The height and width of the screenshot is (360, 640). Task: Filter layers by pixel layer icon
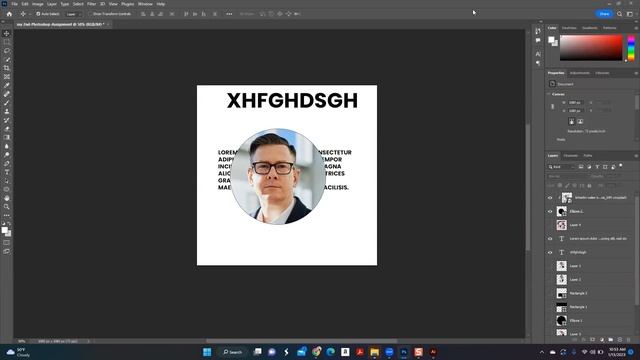(x=581, y=167)
